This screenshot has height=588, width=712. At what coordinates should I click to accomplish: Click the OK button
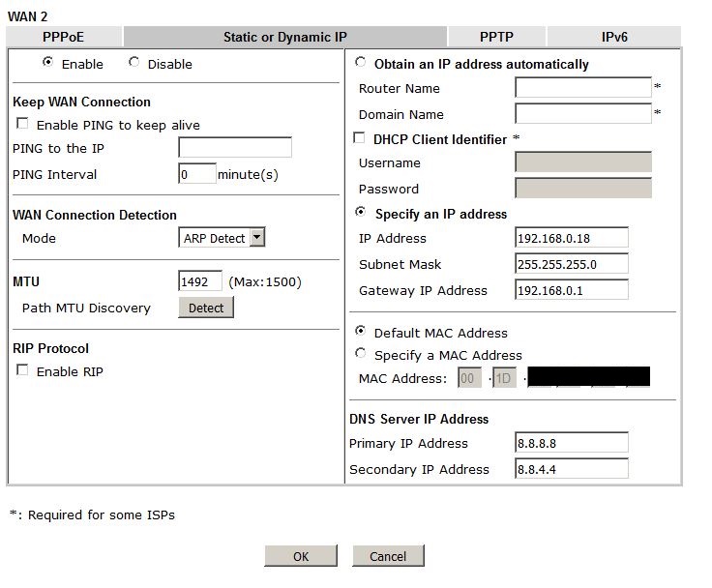pyautogui.click(x=301, y=556)
